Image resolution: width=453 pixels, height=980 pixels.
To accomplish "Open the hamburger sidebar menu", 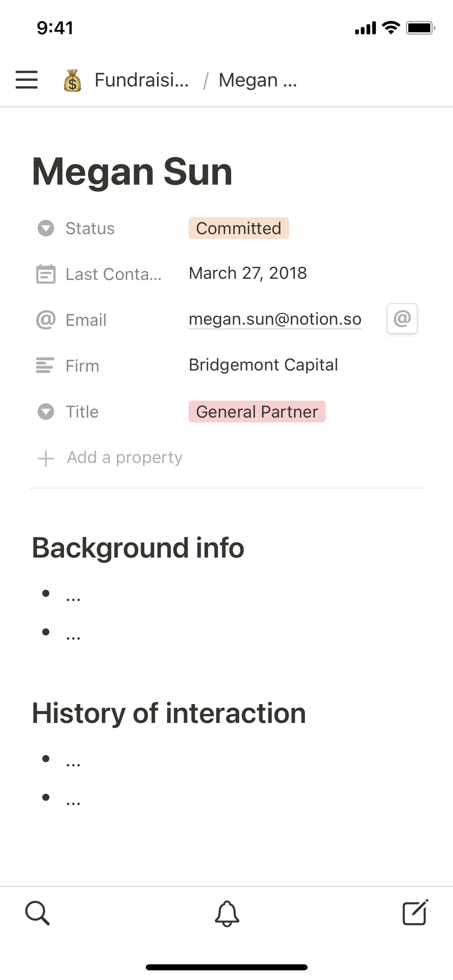I will [27, 80].
